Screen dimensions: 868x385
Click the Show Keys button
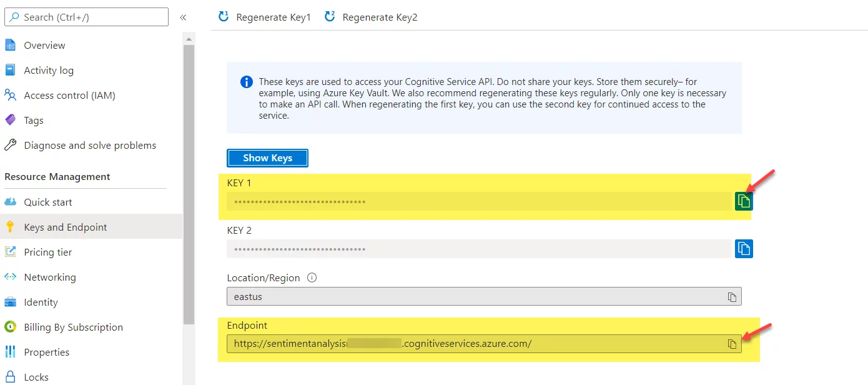coord(267,157)
